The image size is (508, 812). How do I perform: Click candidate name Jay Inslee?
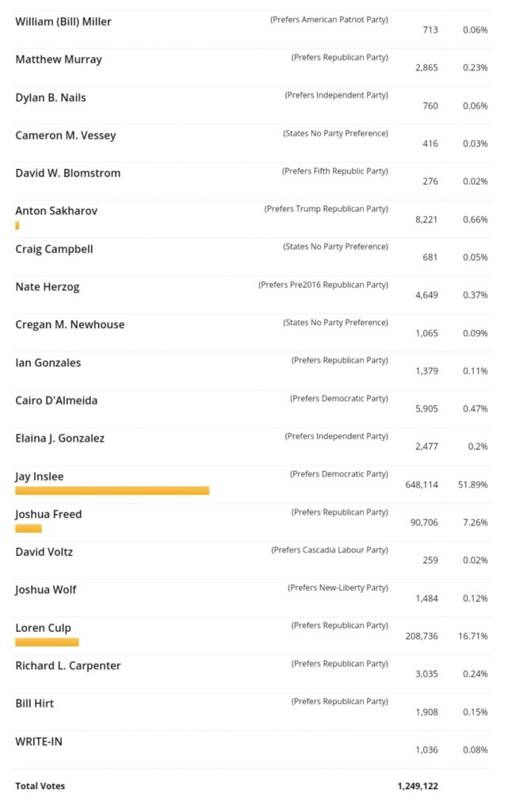click(40, 477)
